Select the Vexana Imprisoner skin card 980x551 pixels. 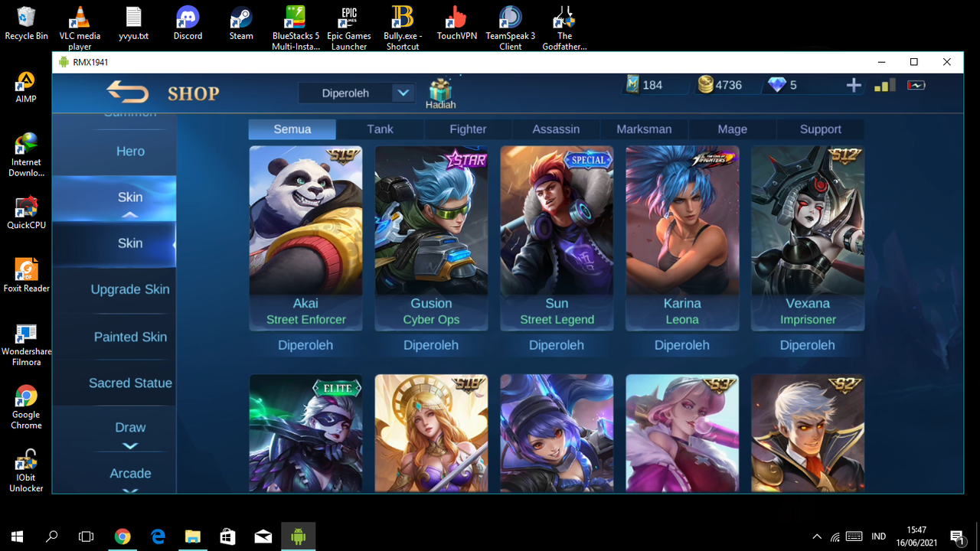pos(808,238)
